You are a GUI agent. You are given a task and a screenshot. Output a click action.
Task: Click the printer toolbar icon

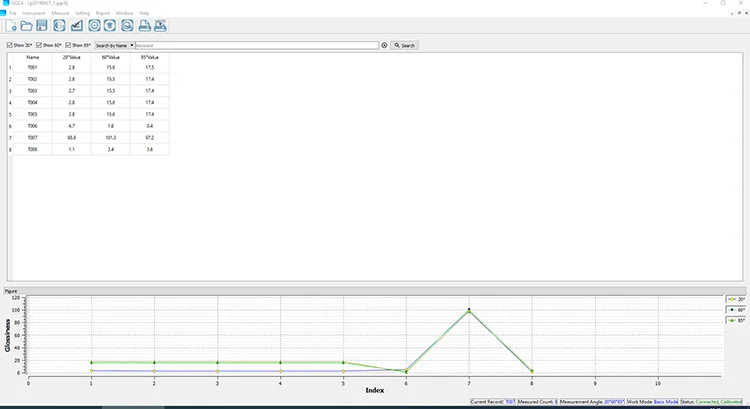click(x=144, y=26)
